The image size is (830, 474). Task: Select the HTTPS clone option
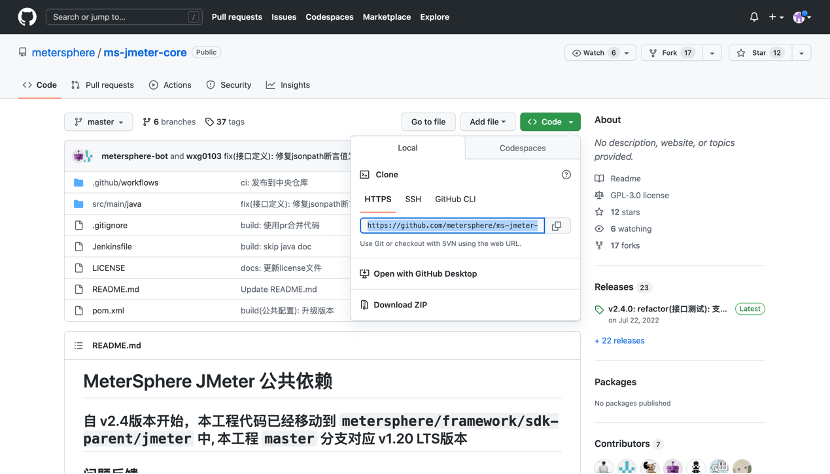coord(378,199)
